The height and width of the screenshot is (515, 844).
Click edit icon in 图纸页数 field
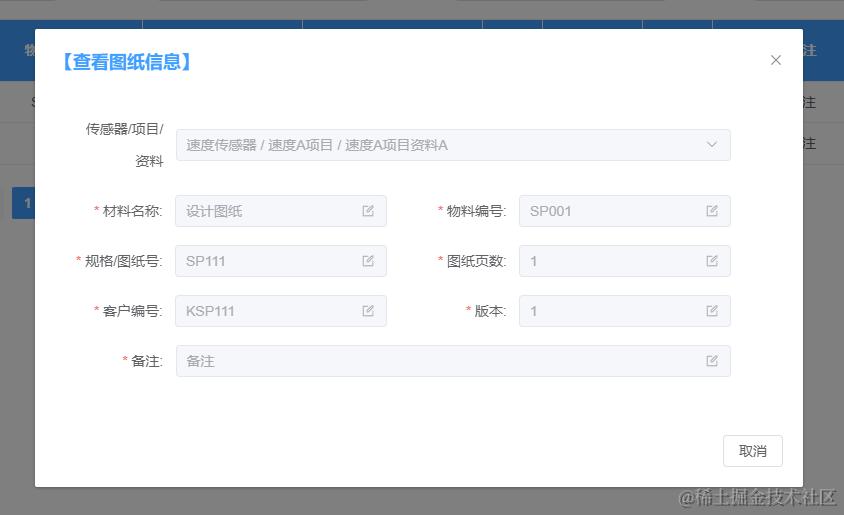(712, 261)
